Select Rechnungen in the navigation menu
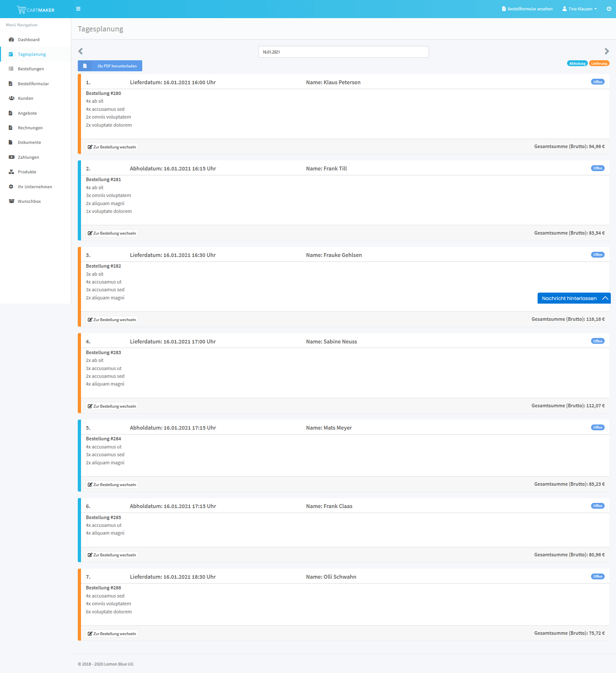The height and width of the screenshot is (673, 616). pyautogui.click(x=30, y=128)
